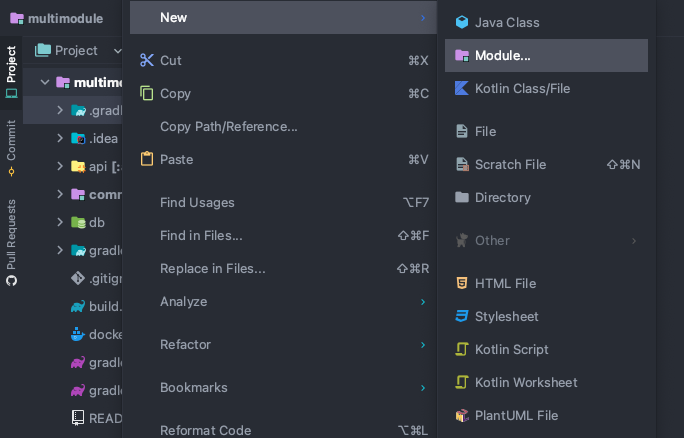Choose Find in Files menu item
The width and height of the screenshot is (684, 438).
coord(283,236)
